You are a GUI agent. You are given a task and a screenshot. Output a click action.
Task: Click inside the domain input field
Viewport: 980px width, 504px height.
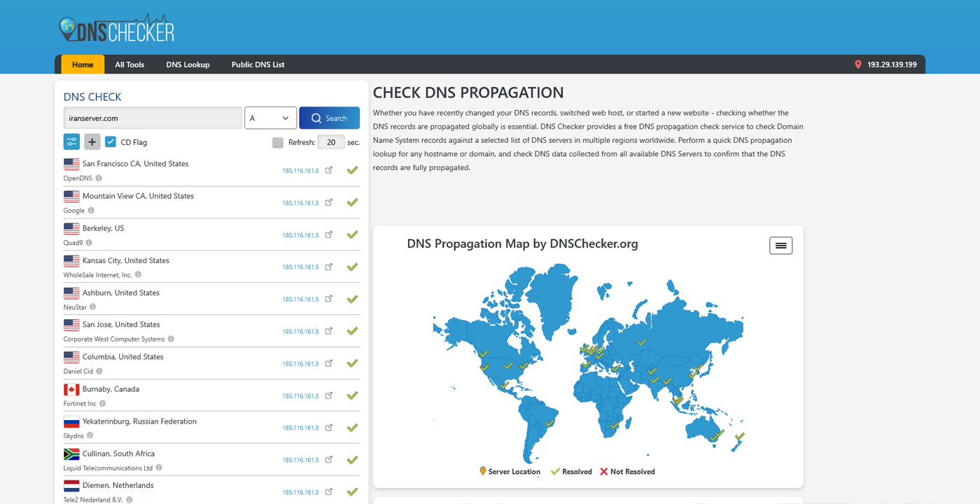[153, 118]
